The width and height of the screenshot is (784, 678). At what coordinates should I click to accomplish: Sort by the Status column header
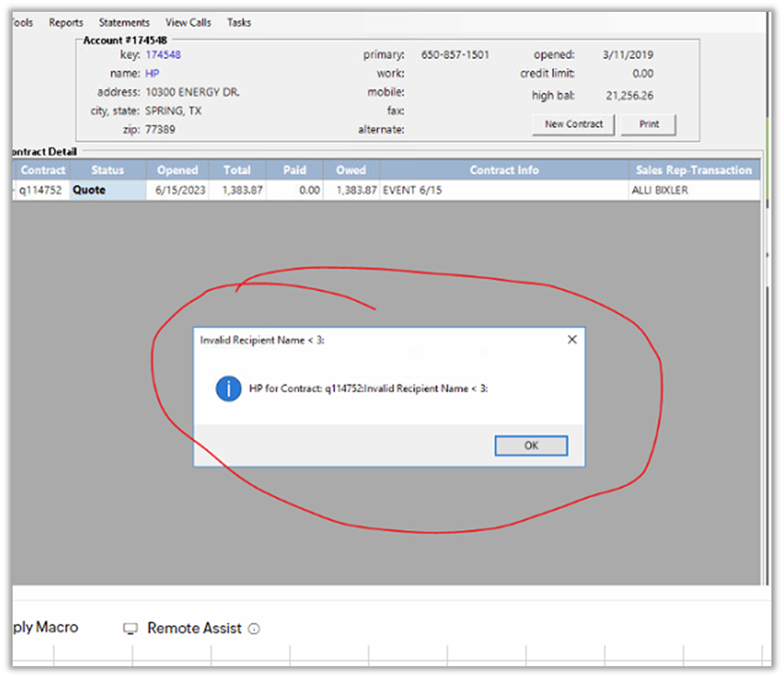click(x=108, y=170)
